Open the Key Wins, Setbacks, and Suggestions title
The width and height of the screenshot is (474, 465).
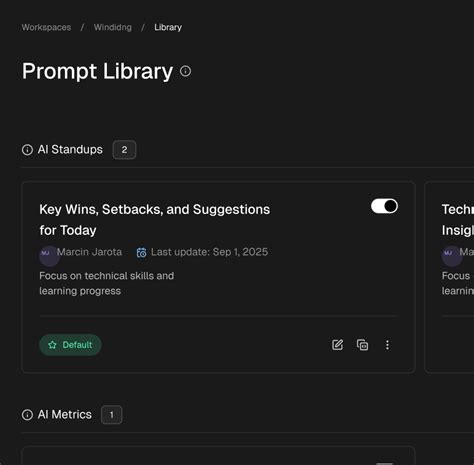coord(155,220)
